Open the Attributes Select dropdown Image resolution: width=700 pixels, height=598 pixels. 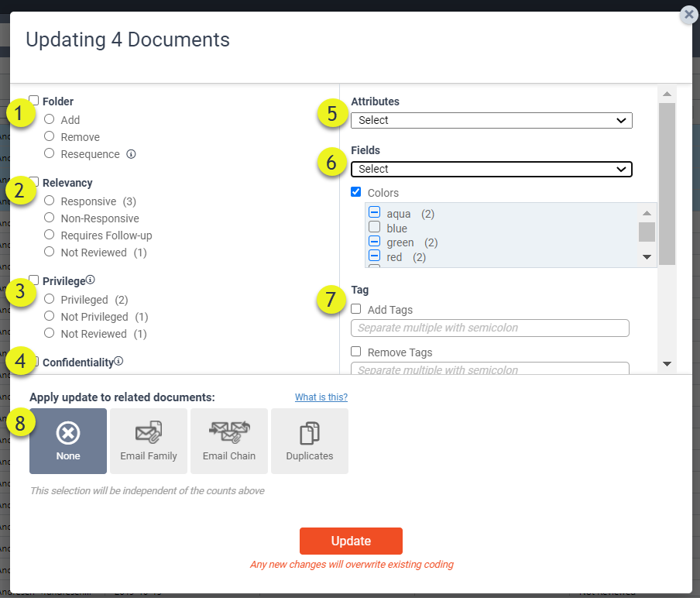(492, 120)
